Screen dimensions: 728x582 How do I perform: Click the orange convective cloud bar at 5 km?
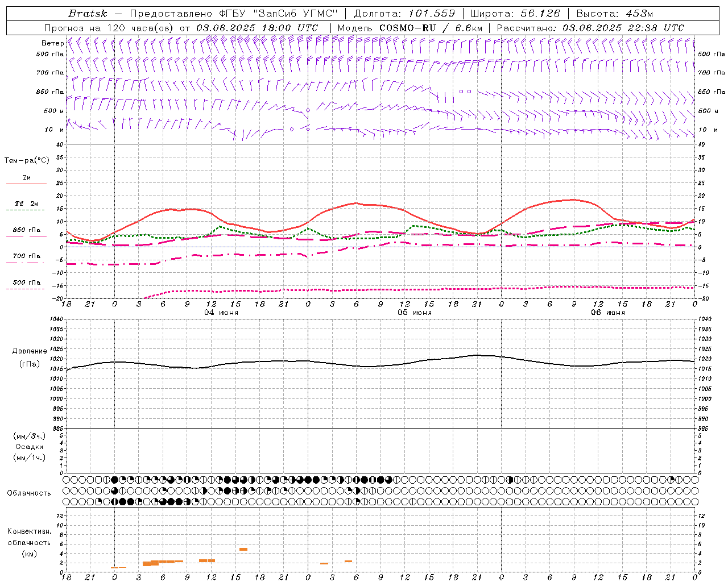tap(243, 549)
